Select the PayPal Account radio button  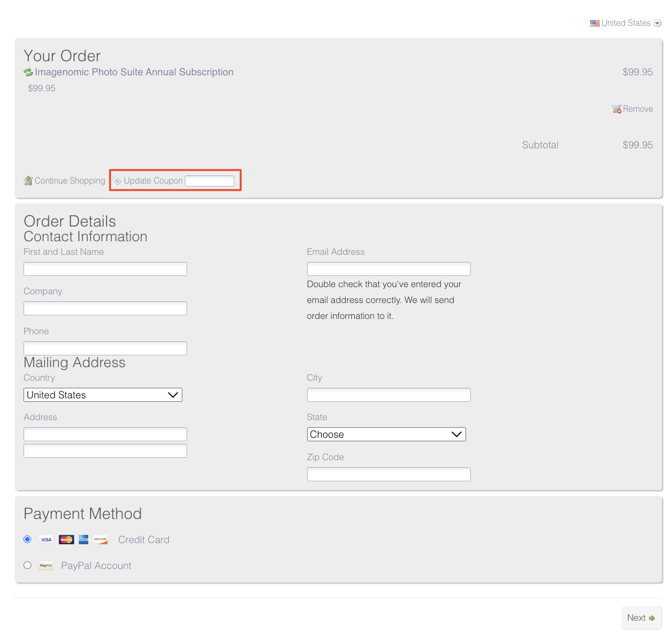coord(27,565)
